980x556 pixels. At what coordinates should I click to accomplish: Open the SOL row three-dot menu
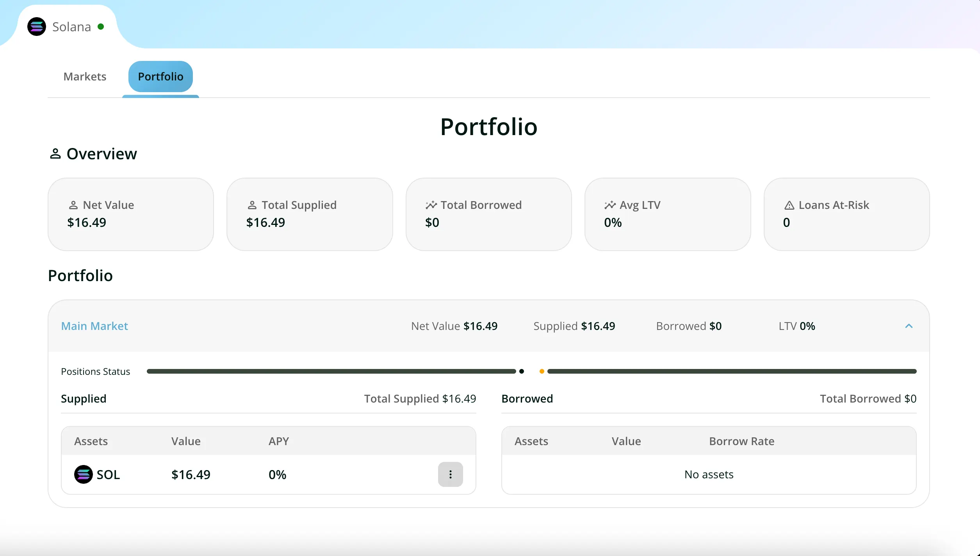(450, 474)
